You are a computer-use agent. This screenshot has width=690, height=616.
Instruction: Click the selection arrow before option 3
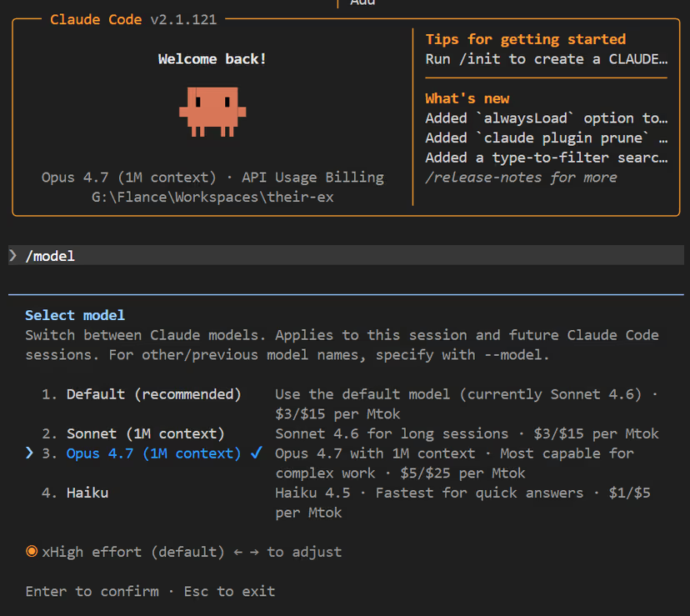tap(29, 453)
